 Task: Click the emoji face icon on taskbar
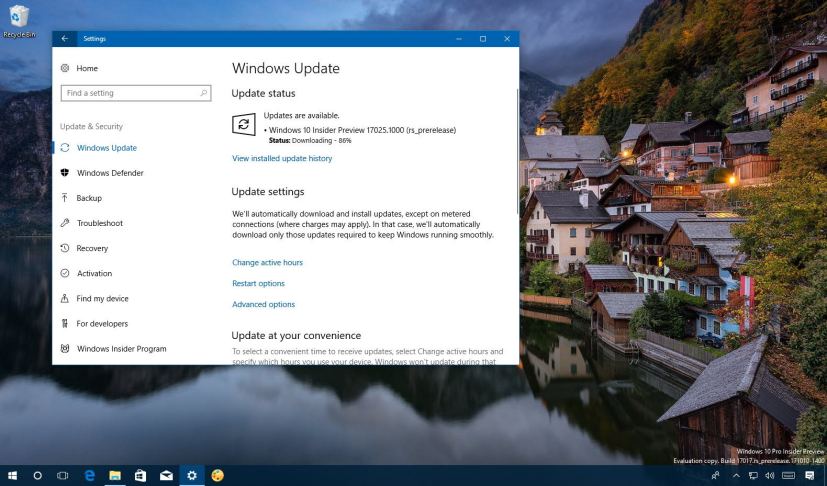click(217, 475)
